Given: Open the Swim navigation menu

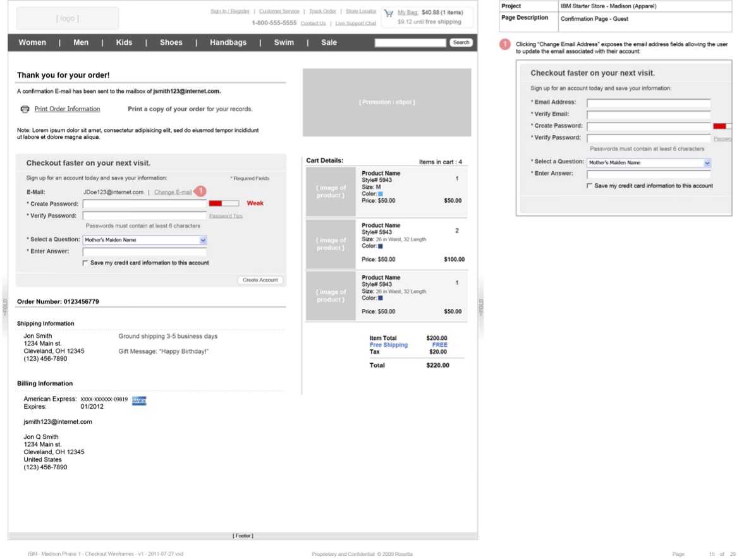Looking at the screenshot, I should tap(284, 42).
